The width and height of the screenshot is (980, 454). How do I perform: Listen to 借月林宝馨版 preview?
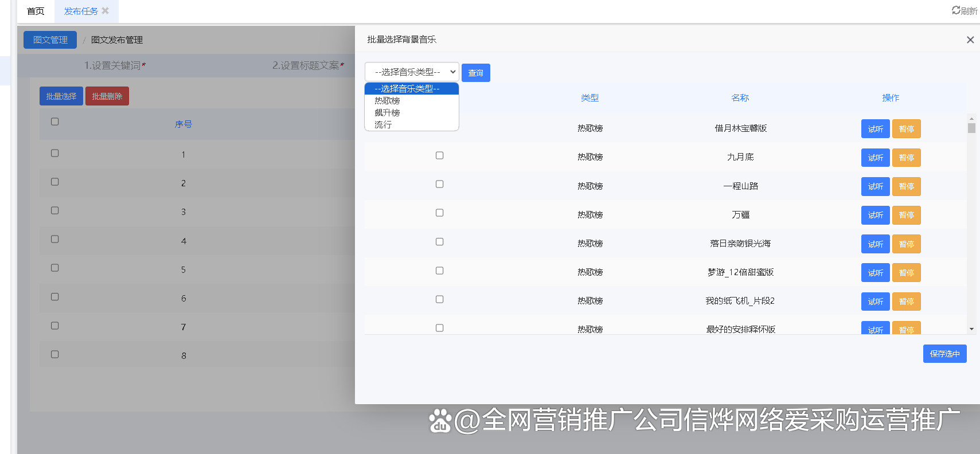coord(875,129)
